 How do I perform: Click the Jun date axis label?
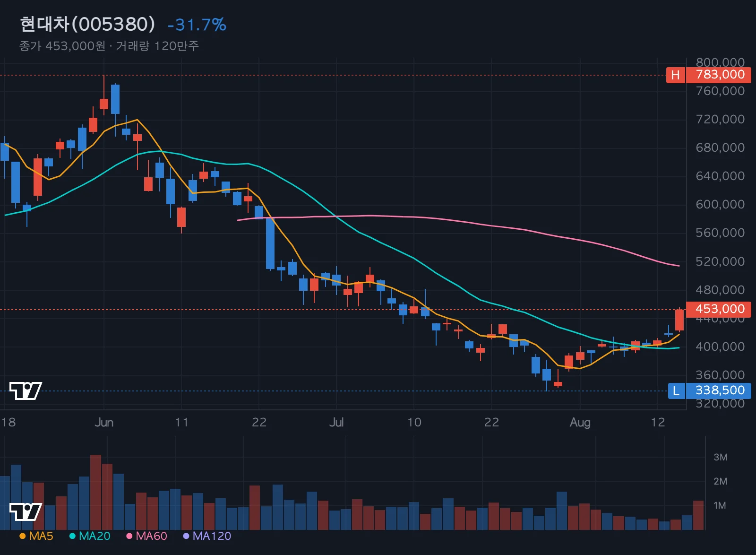(104, 422)
